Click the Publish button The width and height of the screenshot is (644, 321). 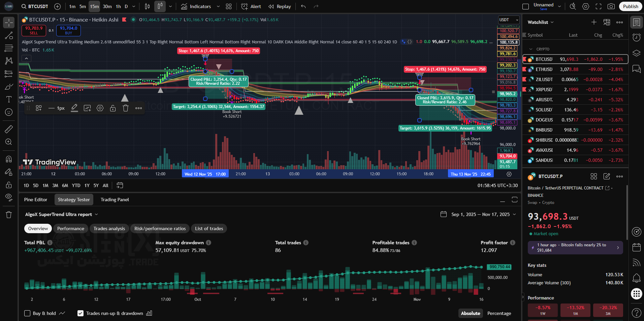630,6
